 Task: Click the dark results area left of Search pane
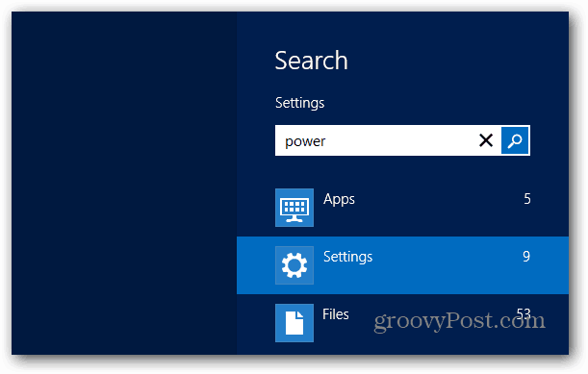click(x=124, y=183)
